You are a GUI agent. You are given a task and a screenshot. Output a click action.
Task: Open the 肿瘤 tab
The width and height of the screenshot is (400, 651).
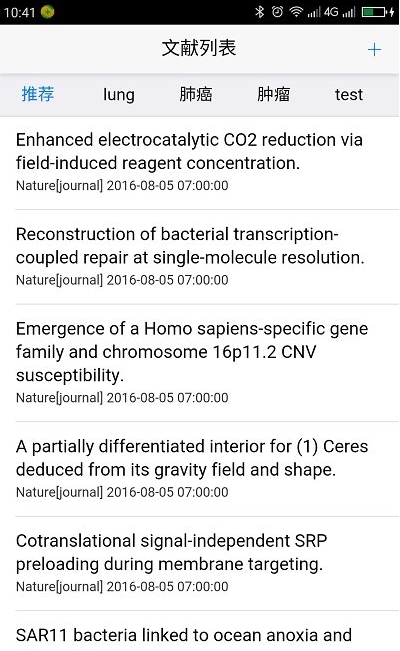[x=273, y=94]
